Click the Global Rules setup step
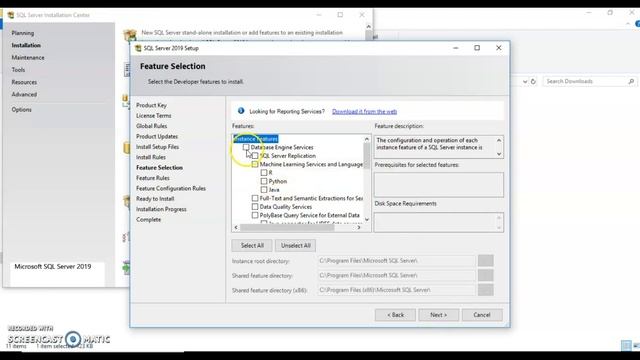 tap(151, 126)
